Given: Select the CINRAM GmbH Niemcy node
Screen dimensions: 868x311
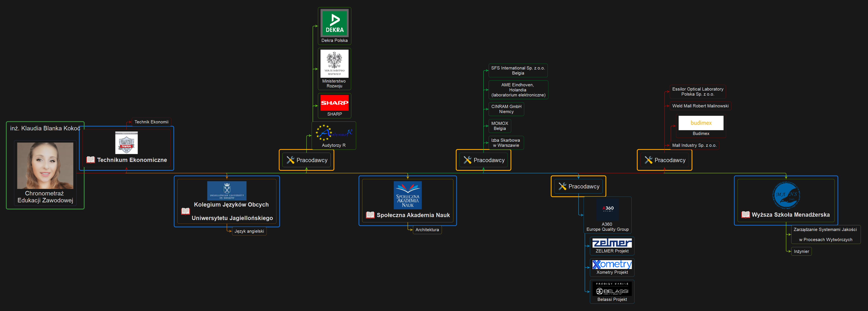Looking at the screenshot, I should 506,109.
